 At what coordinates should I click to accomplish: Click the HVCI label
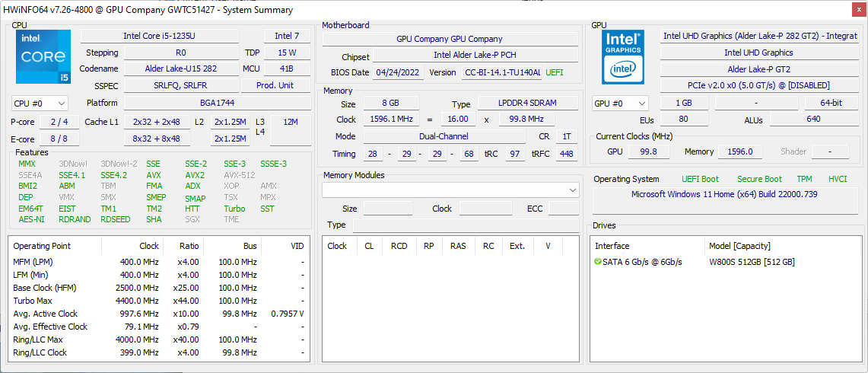click(838, 179)
